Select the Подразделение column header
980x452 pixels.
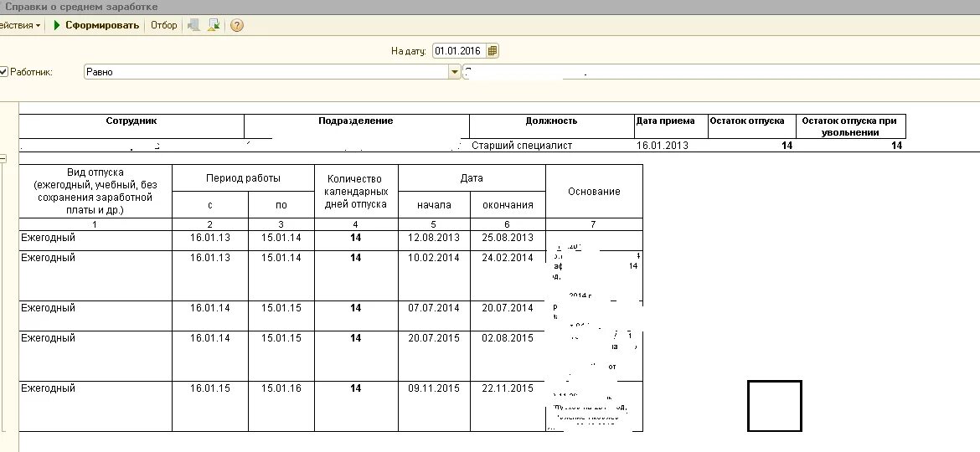pos(356,126)
